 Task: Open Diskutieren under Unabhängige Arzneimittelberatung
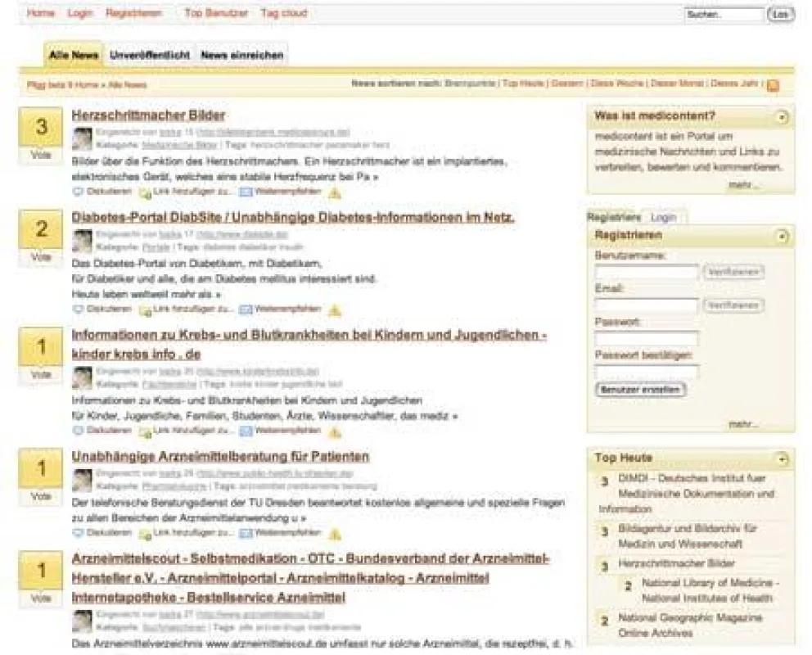click(x=102, y=532)
